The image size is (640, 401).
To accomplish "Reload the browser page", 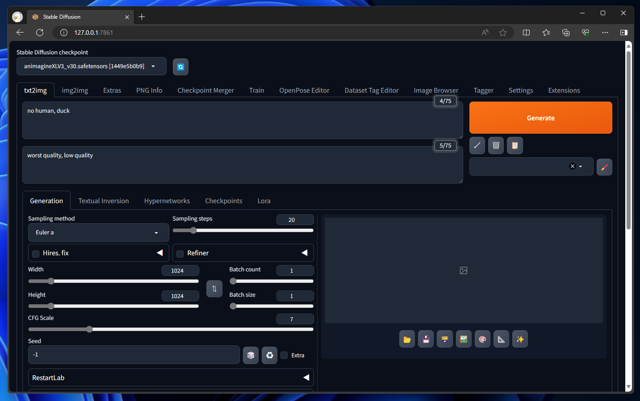I will coord(40,32).
